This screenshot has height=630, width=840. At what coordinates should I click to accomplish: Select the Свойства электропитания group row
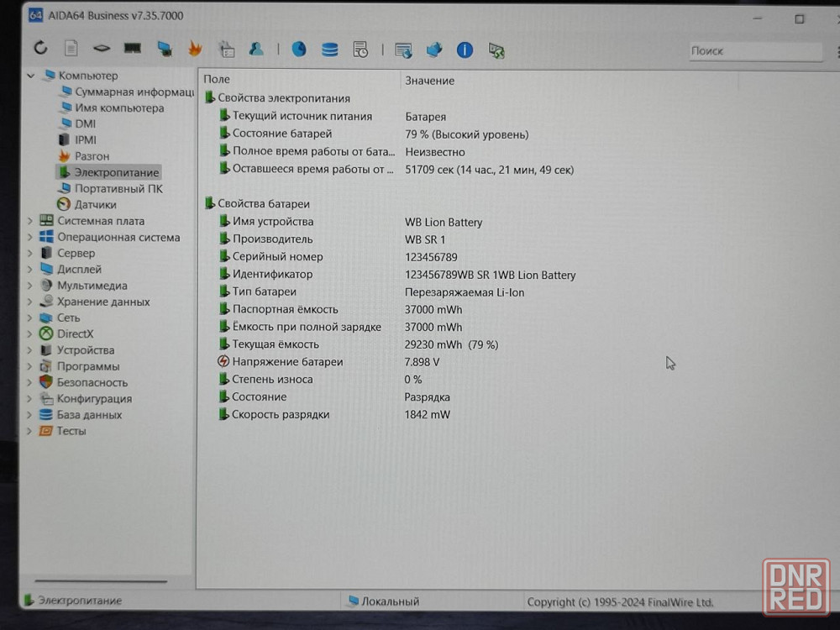click(x=277, y=98)
